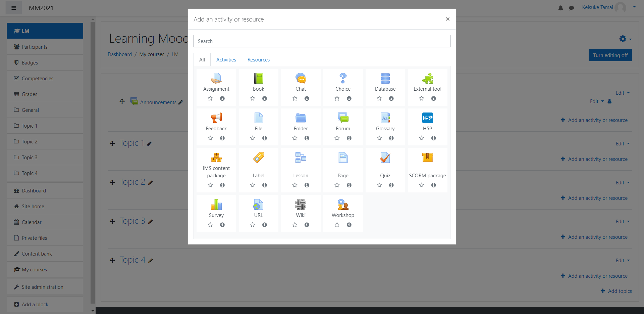Pick the Wiki activity icon

[x=301, y=205]
